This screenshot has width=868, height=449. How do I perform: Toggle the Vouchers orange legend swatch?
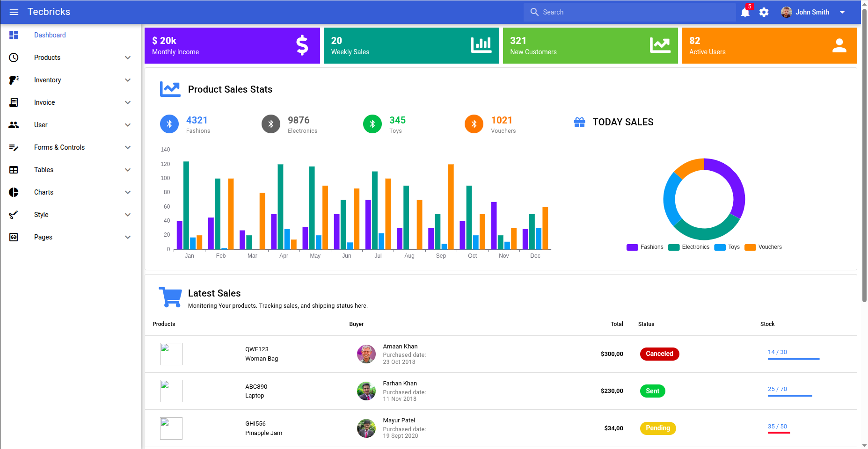coord(750,247)
